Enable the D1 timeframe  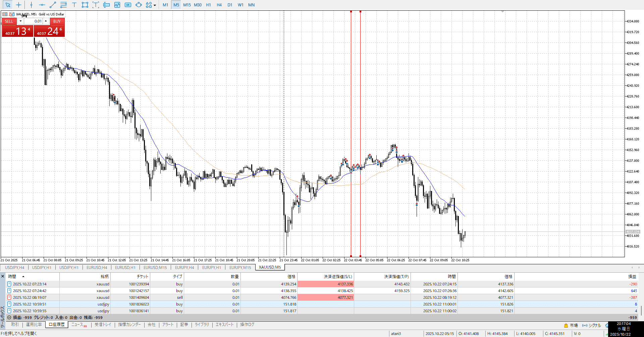click(x=230, y=5)
